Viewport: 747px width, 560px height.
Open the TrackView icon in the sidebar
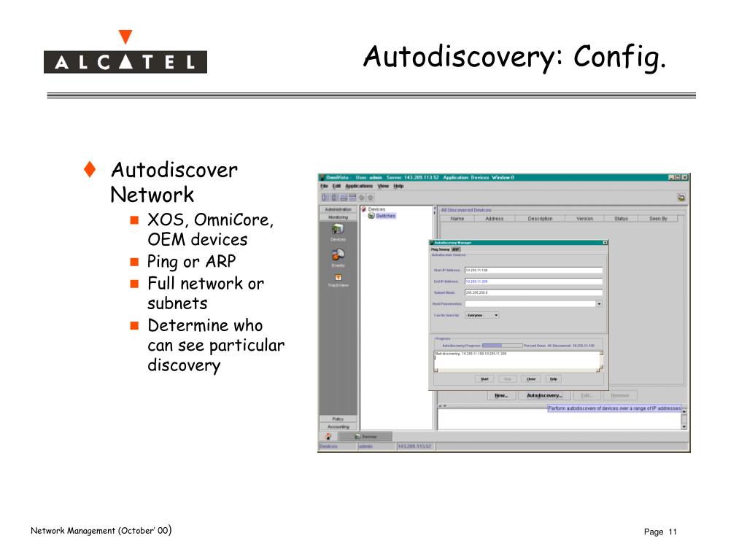click(338, 278)
